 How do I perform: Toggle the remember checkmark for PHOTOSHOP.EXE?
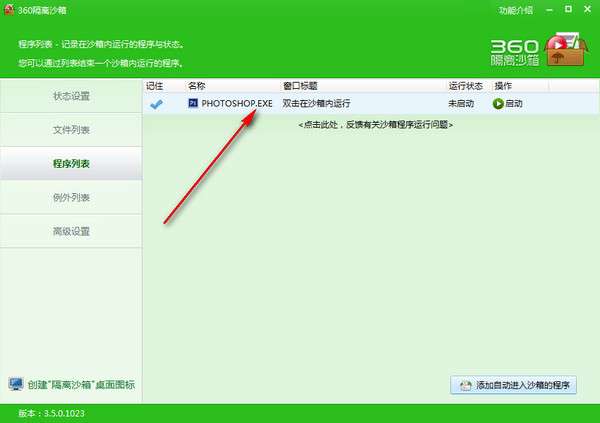pyautogui.click(x=157, y=104)
